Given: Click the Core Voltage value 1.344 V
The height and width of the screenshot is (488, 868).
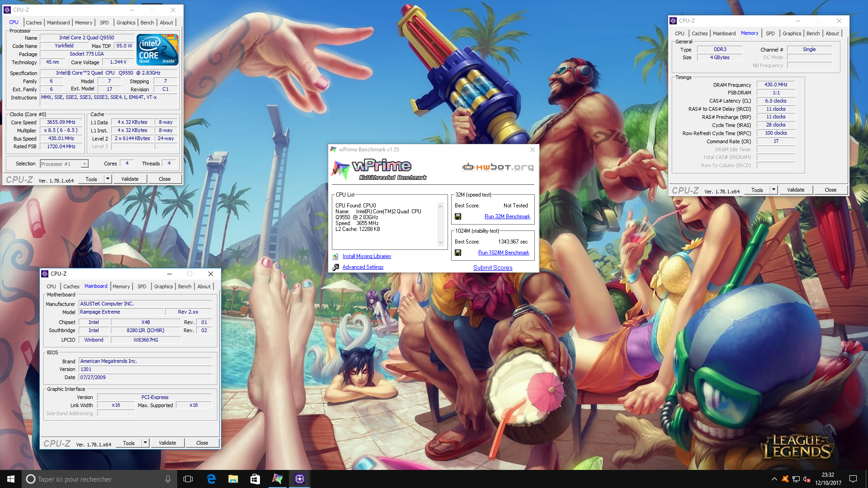Looking at the screenshot, I should click(118, 62).
